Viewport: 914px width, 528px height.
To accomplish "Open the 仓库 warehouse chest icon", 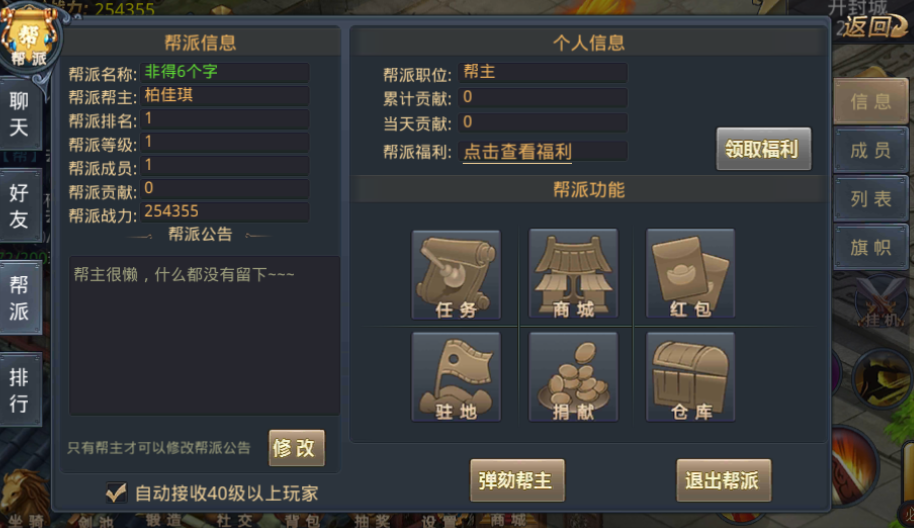I will coord(690,377).
